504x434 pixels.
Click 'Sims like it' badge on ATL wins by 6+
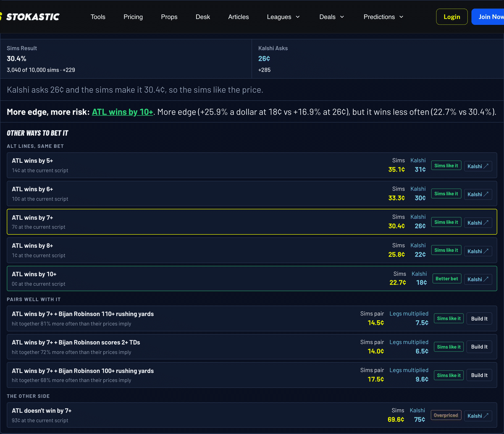coord(446,194)
